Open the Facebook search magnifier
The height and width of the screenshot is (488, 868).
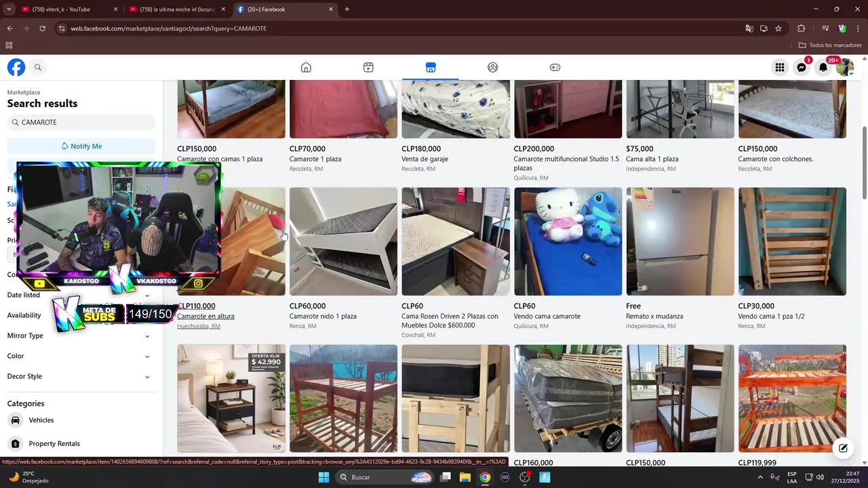pyautogui.click(x=38, y=67)
